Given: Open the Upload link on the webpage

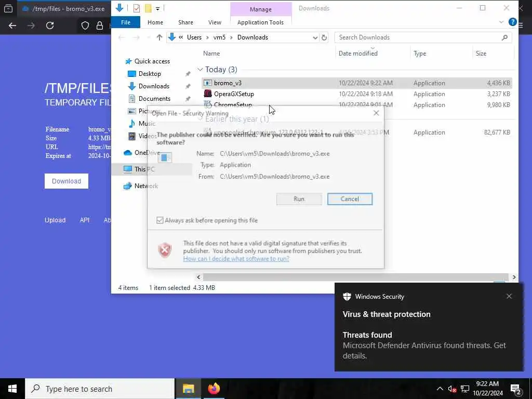Looking at the screenshot, I should [55, 220].
